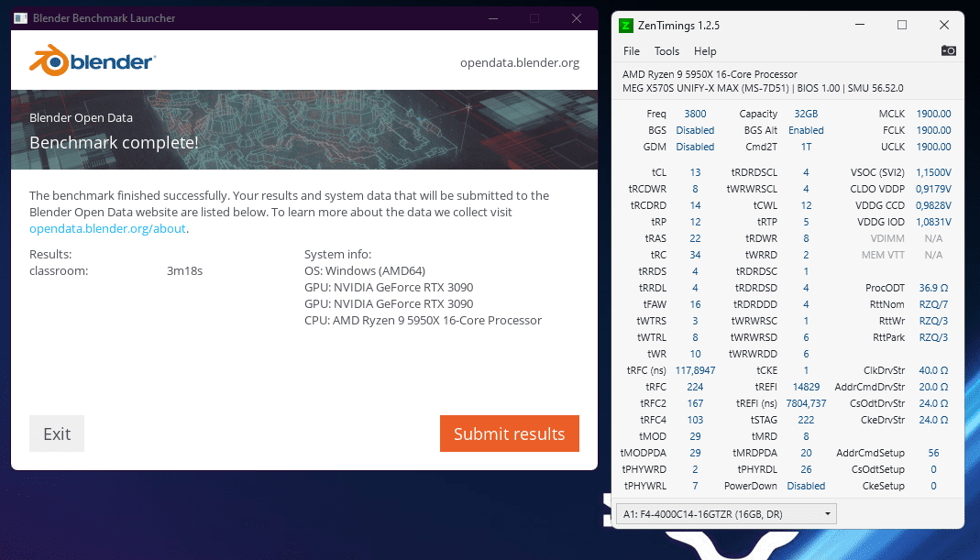Minimize the ZenTimings window

tap(860, 25)
